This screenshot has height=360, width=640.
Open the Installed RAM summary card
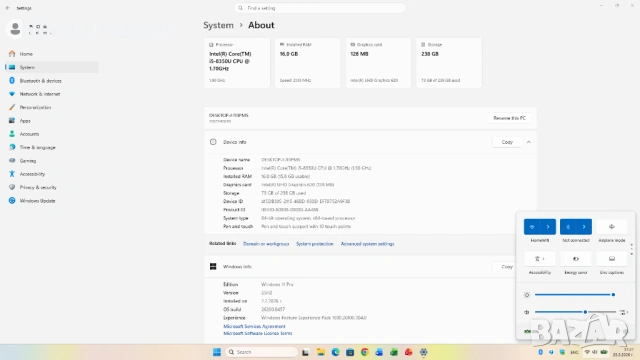307,62
